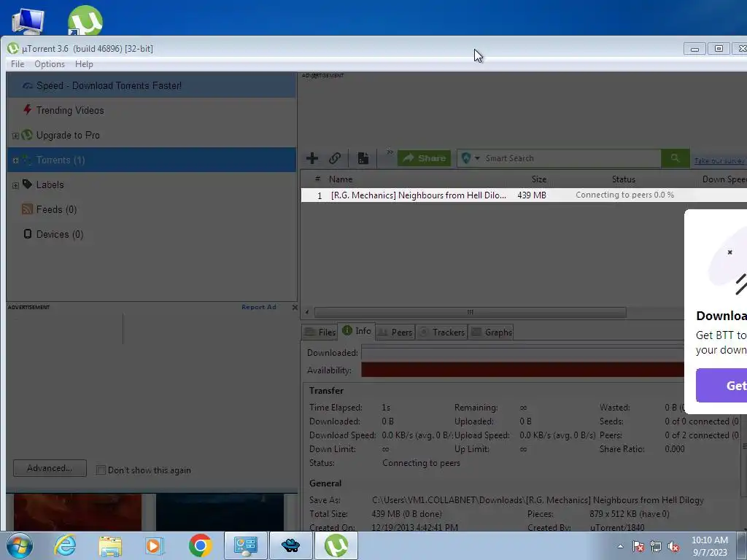The height and width of the screenshot is (560, 747).
Task: Expand the Labels tree node
Action: coord(15,185)
